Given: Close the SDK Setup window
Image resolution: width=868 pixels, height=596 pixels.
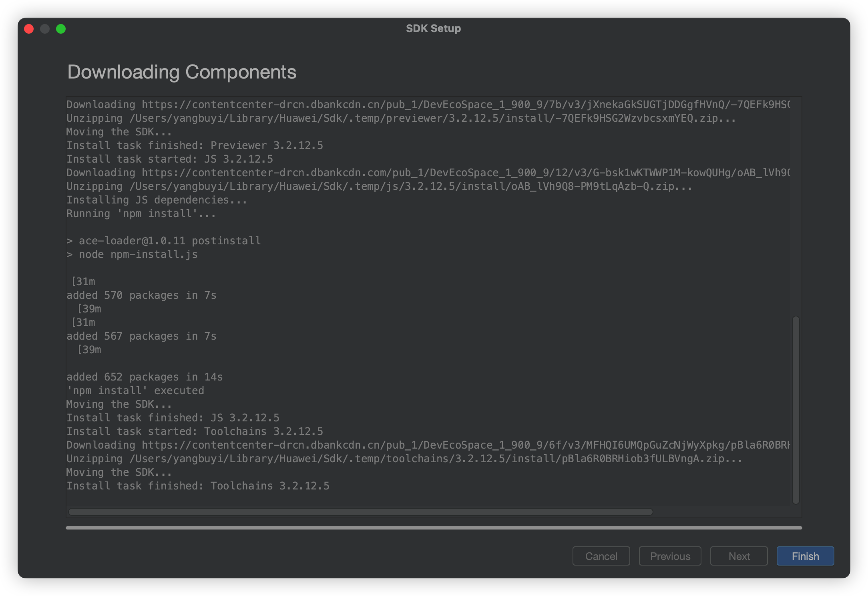Looking at the screenshot, I should pyautogui.click(x=29, y=29).
